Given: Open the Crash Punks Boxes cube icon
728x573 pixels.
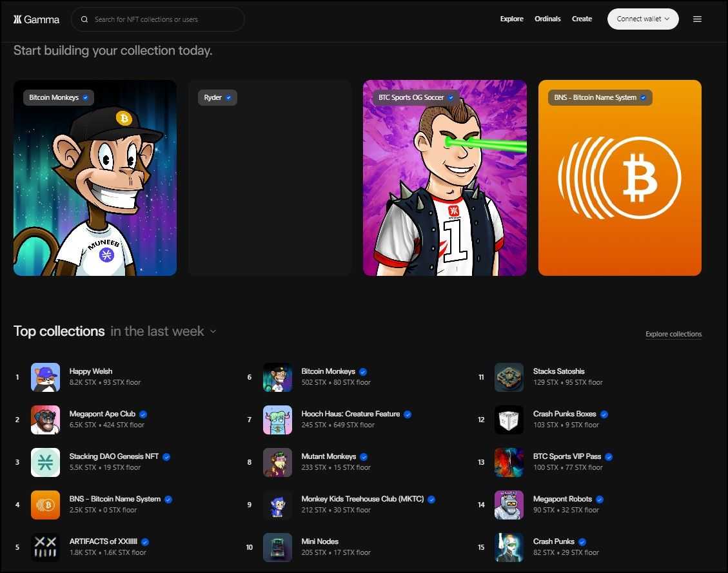Looking at the screenshot, I should [x=509, y=420].
